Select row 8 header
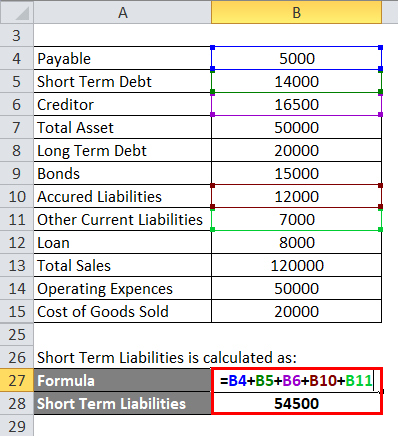The image size is (398, 436). 17,150
